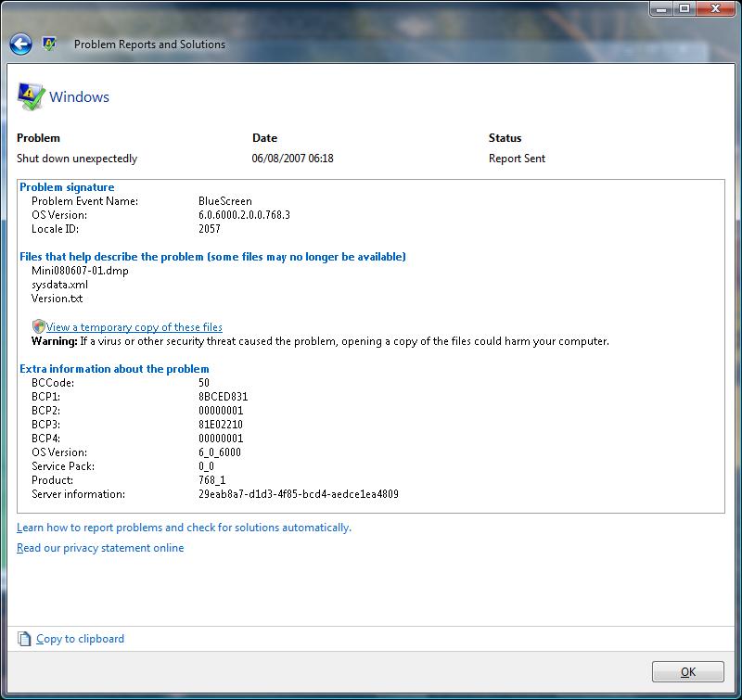
Task: Click the Problem column header
Action: click(38, 138)
